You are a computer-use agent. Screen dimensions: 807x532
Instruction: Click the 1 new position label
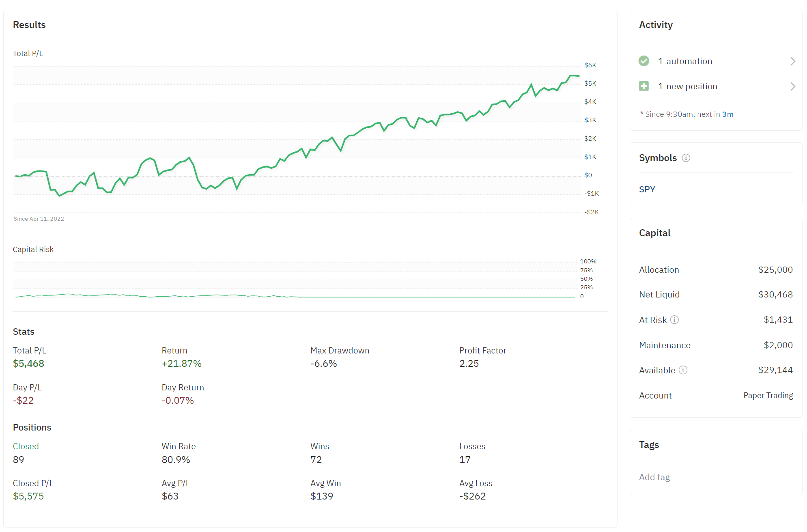pos(687,86)
